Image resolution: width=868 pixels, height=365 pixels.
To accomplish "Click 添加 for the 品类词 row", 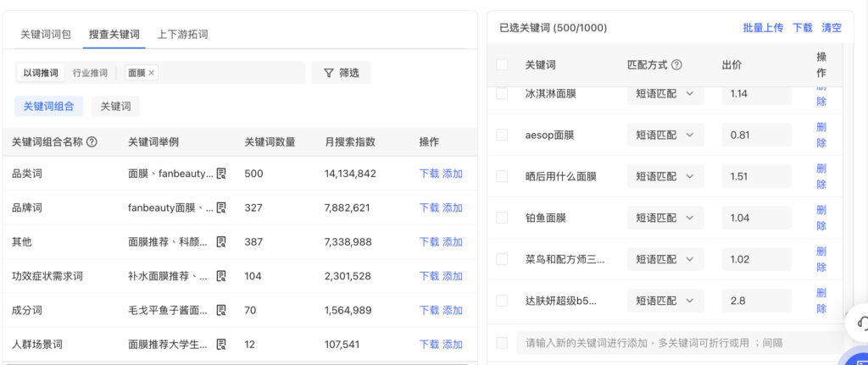I will [453, 174].
